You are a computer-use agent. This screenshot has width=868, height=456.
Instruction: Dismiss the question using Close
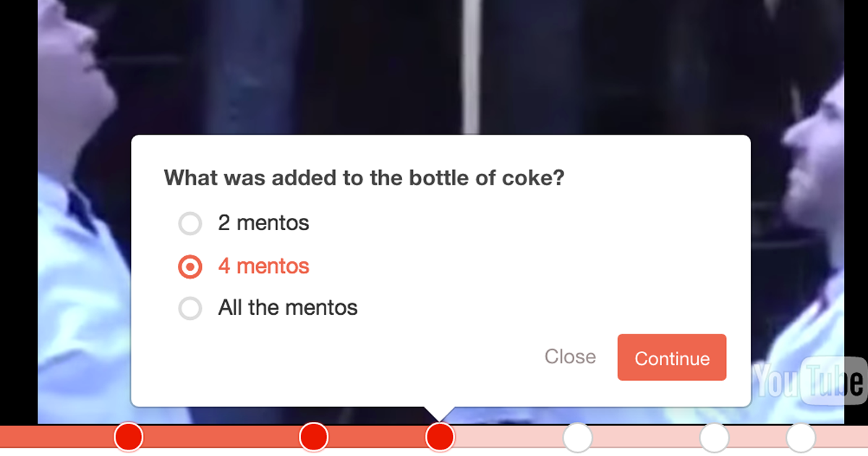coord(570,357)
